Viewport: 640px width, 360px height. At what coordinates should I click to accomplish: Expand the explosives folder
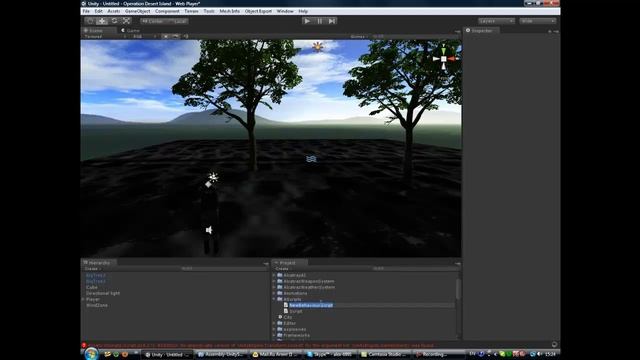coord(274,329)
